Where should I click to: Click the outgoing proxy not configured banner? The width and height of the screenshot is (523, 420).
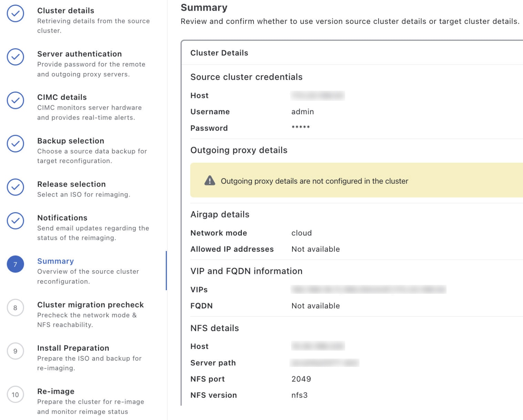pyautogui.click(x=356, y=181)
